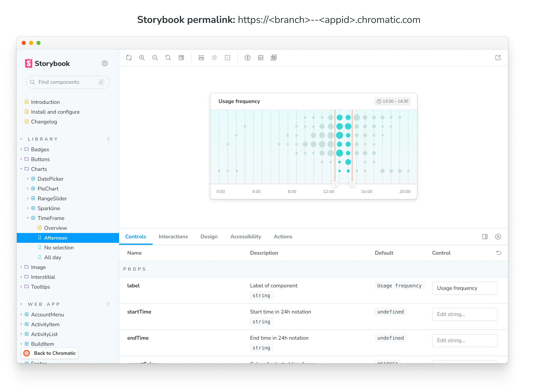Select the No selection story

59,248
